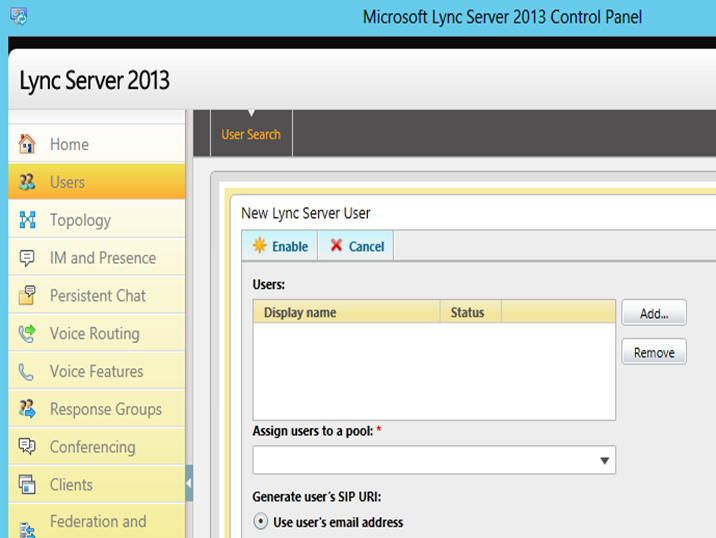Screen dimensions: 716x538
Task: Switch to the User Search tab
Action: [x=251, y=134]
